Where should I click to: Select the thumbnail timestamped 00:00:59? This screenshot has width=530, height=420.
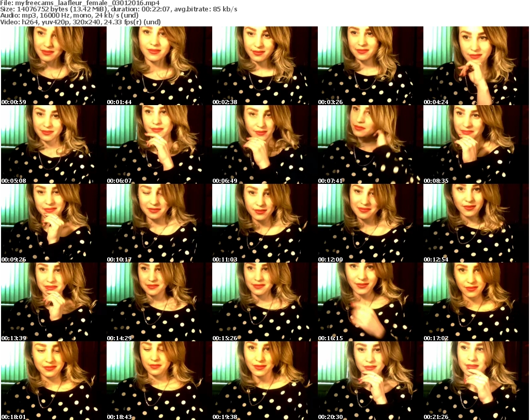54,66
